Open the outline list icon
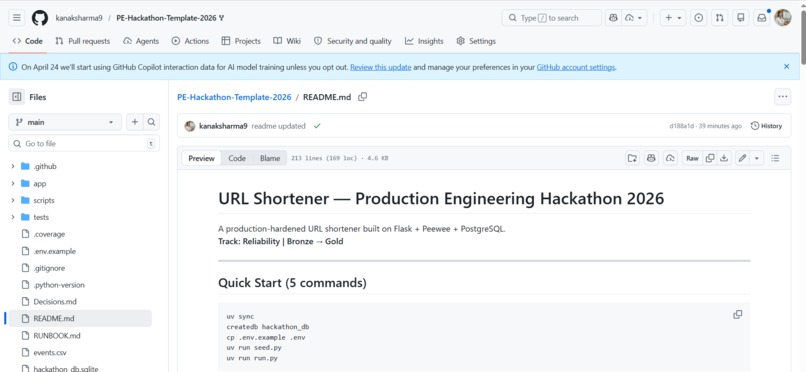The image size is (806, 372). (775, 158)
